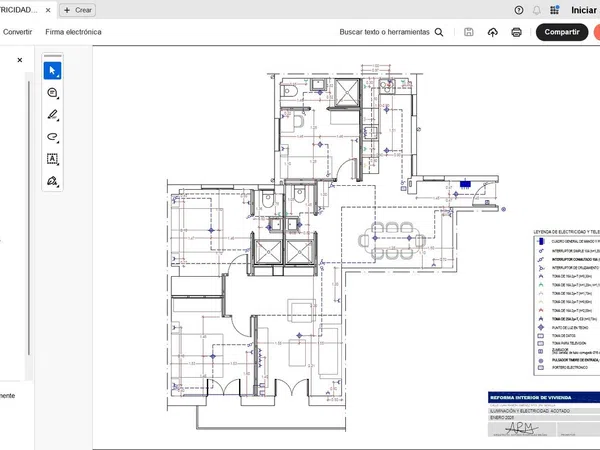The height and width of the screenshot is (450, 600).
Task: Open the help question mark icon
Action: coord(519,9)
